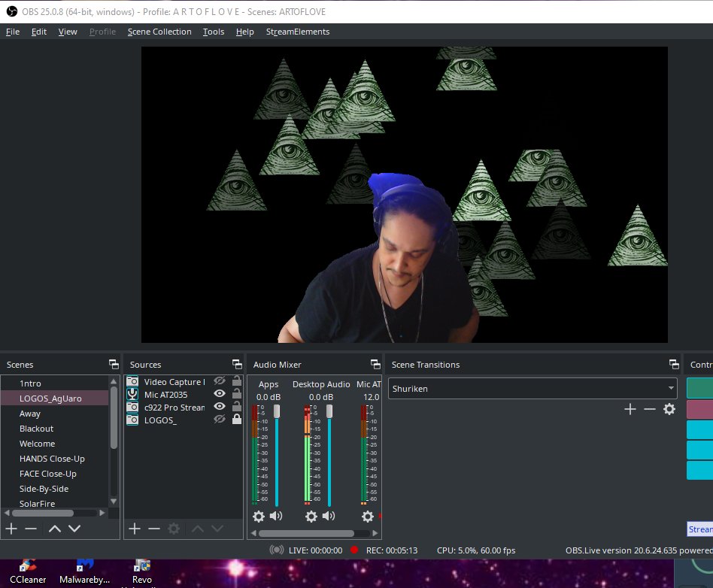
Task: Add a new source with plus icon
Action: coord(135,529)
